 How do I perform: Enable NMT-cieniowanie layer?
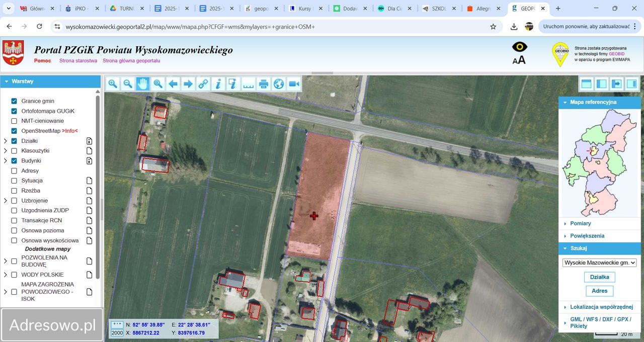(14, 121)
